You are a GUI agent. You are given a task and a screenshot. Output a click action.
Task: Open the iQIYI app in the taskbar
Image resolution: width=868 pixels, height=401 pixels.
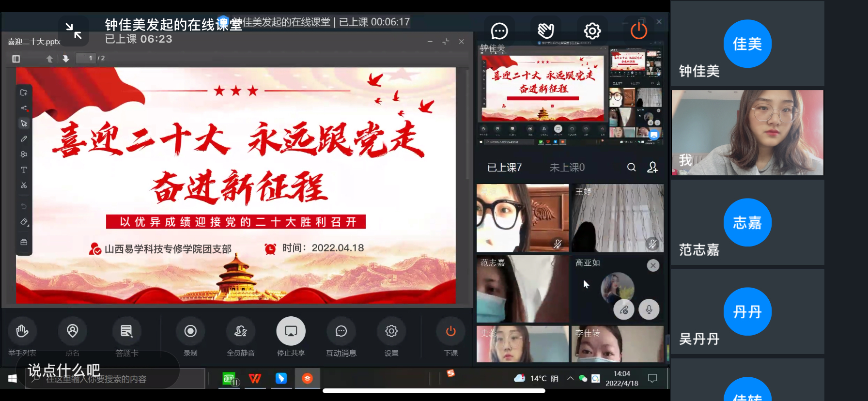click(x=229, y=379)
